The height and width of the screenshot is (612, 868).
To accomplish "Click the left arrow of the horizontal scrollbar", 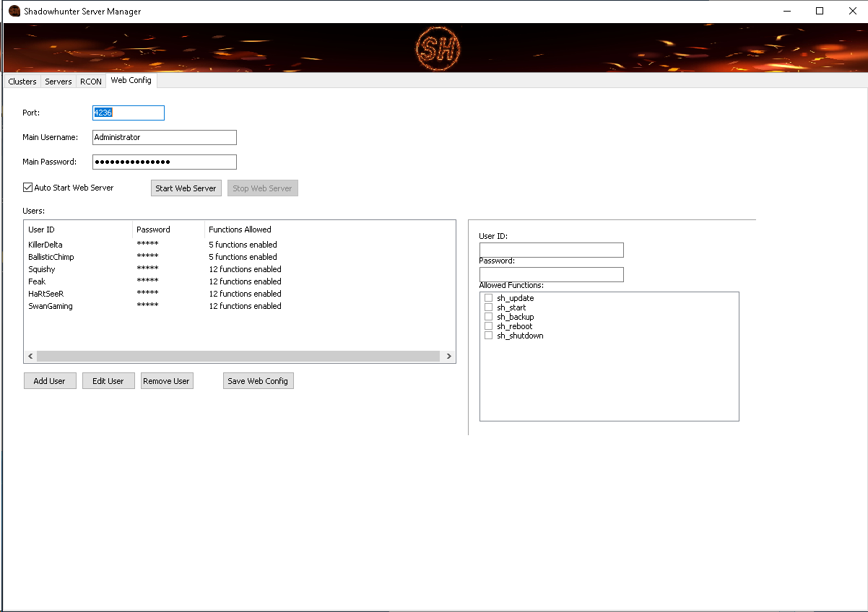I will pyautogui.click(x=30, y=356).
